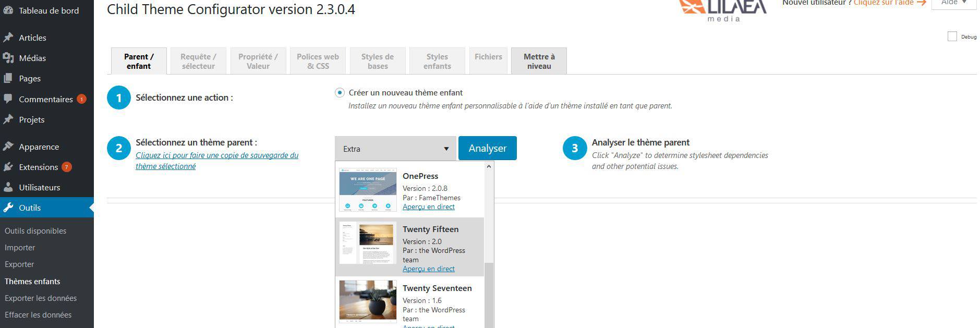
Task: Click the Extensions plug icon
Action: pyautogui.click(x=8, y=167)
